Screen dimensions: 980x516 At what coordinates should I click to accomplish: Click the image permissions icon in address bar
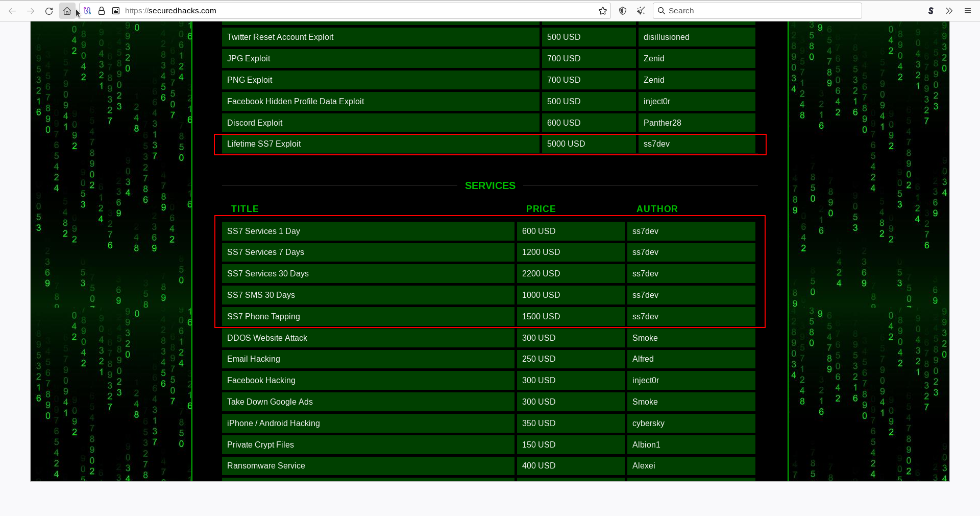pos(116,11)
